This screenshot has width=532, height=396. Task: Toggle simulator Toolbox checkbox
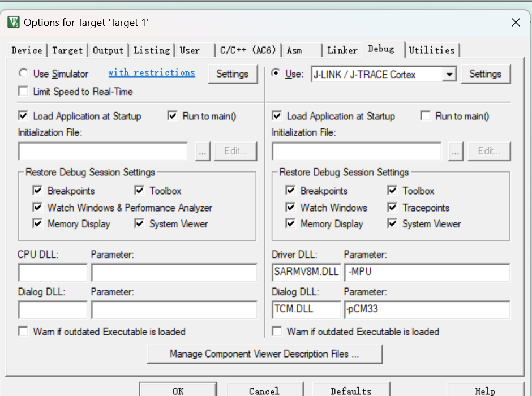(x=139, y=191)
